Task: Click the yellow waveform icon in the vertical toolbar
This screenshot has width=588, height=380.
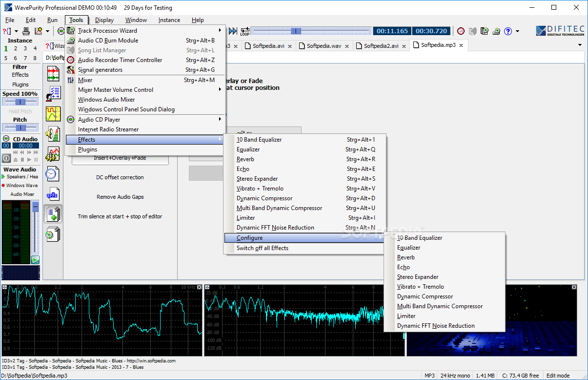Action: pos(53,113)
